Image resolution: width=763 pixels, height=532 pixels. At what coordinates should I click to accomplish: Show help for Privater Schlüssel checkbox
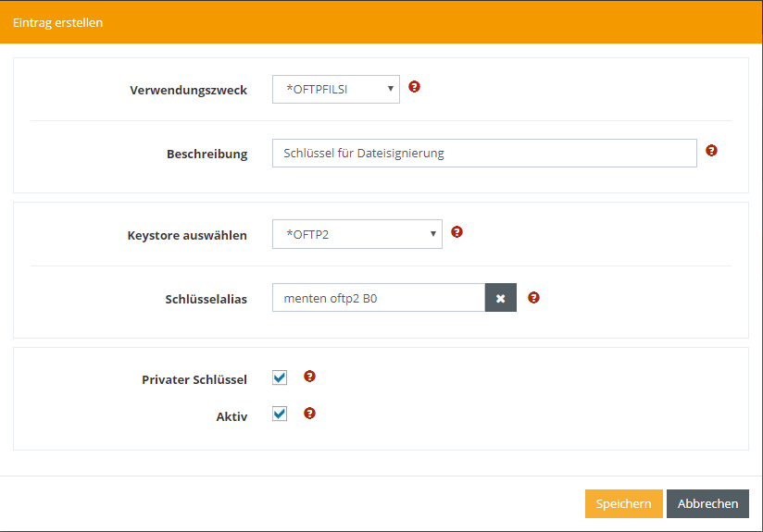point(309,377)
